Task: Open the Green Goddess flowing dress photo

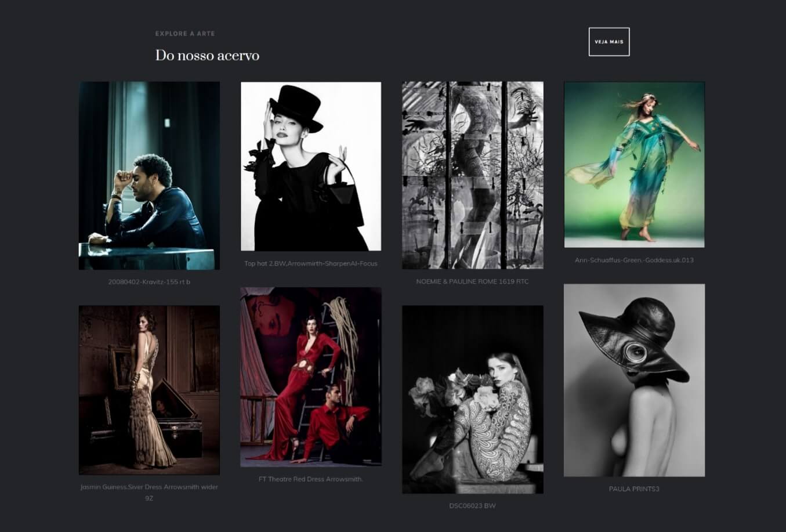Action: [x=634, y=164]
